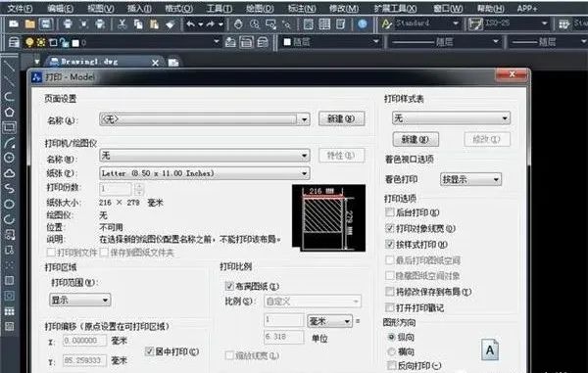The width and height of the screenshot is (588, 373).
Task: Select the Spline tool in left toolbar
Action: point(9,188)
